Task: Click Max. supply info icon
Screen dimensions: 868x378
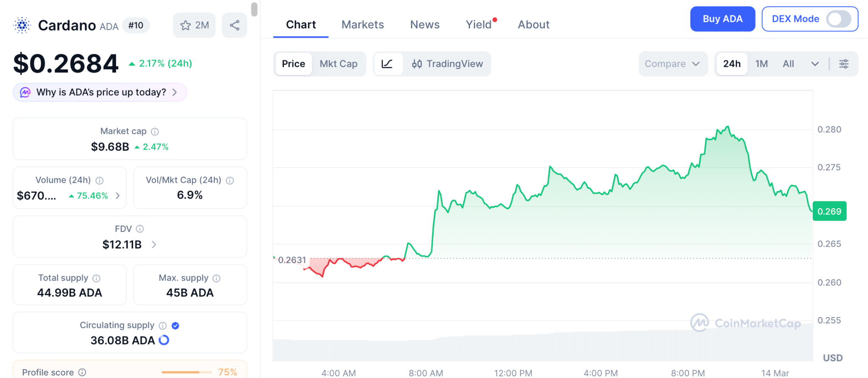Action: [217, 278]
